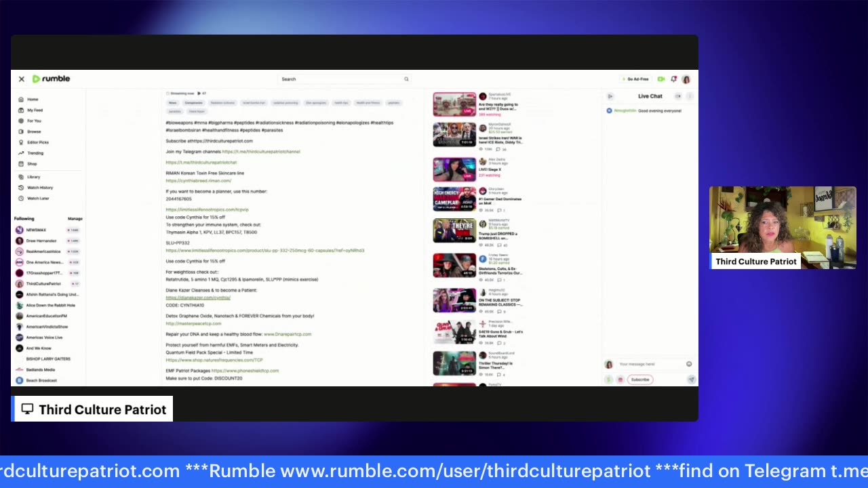Image resolution: width=868 pixels, height=488 pixels.
Task: Open Home in the sidebar
Action: [28, 99]
